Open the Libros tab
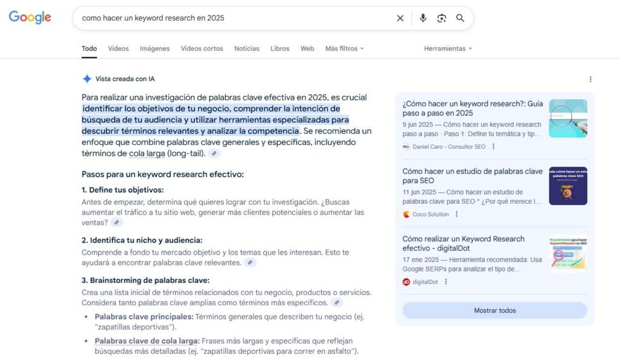Viewport: 620px width, 364px height. point(280,48)
